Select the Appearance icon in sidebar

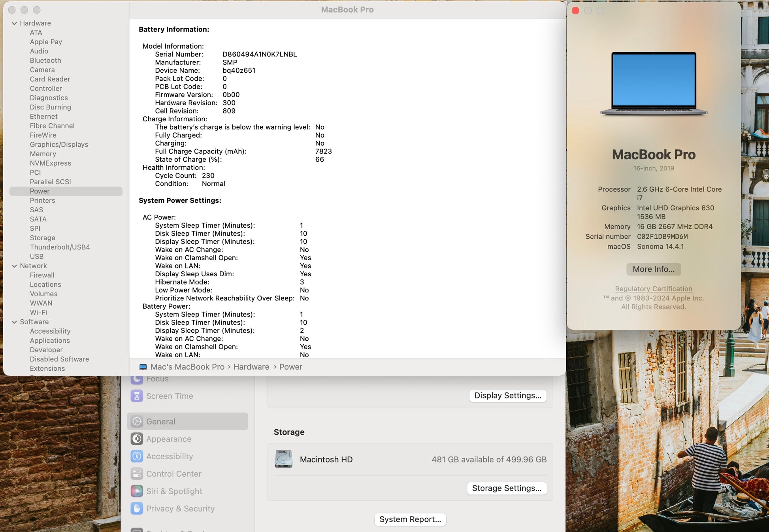click(137, 439)
